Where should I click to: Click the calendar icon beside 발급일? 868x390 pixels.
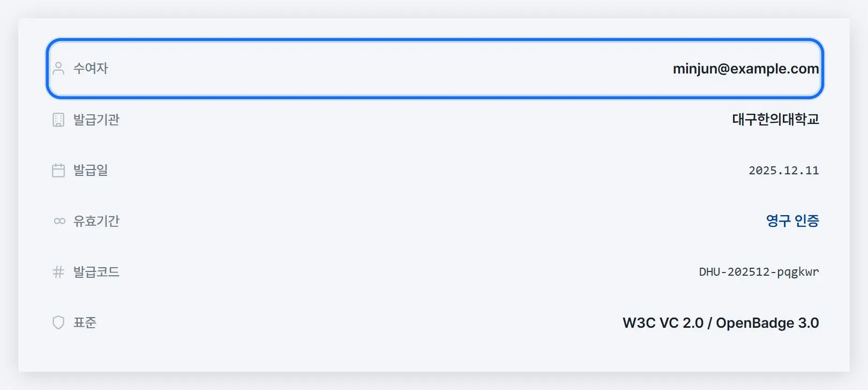(x=58, y=171)
